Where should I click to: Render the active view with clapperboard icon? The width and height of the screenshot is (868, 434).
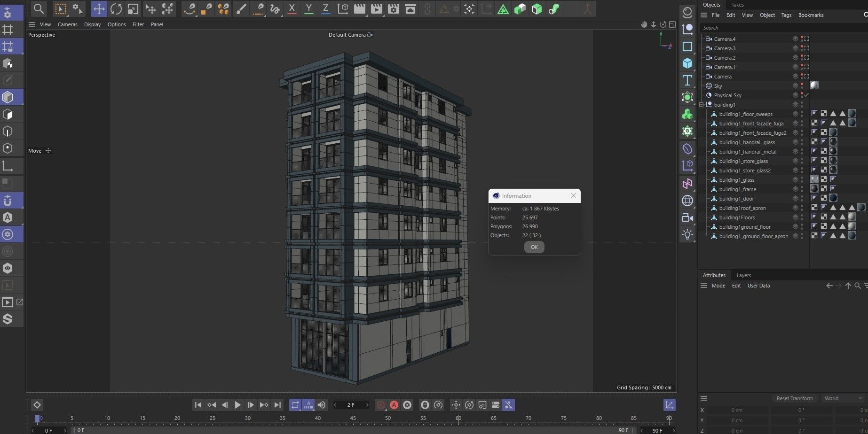(360, 9)
